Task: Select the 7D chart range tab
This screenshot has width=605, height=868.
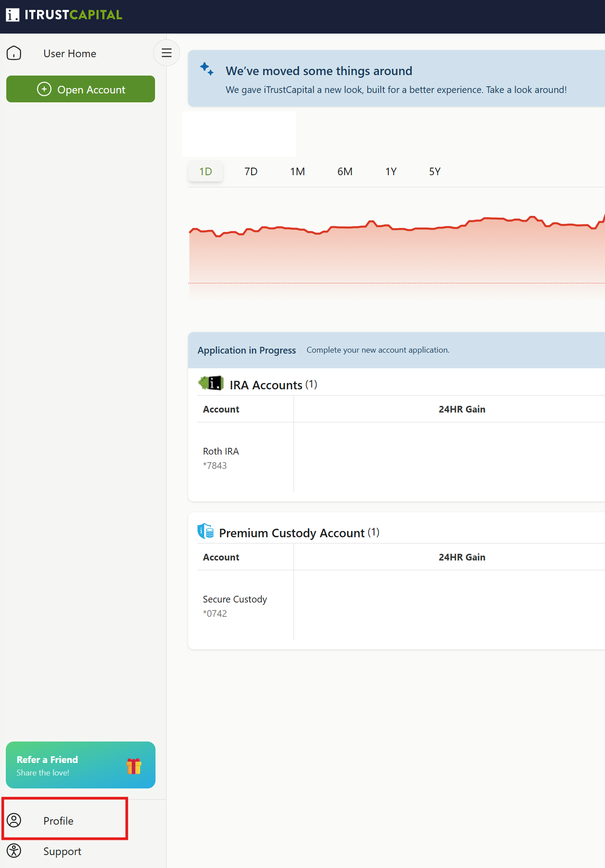Action: (251, 172)
